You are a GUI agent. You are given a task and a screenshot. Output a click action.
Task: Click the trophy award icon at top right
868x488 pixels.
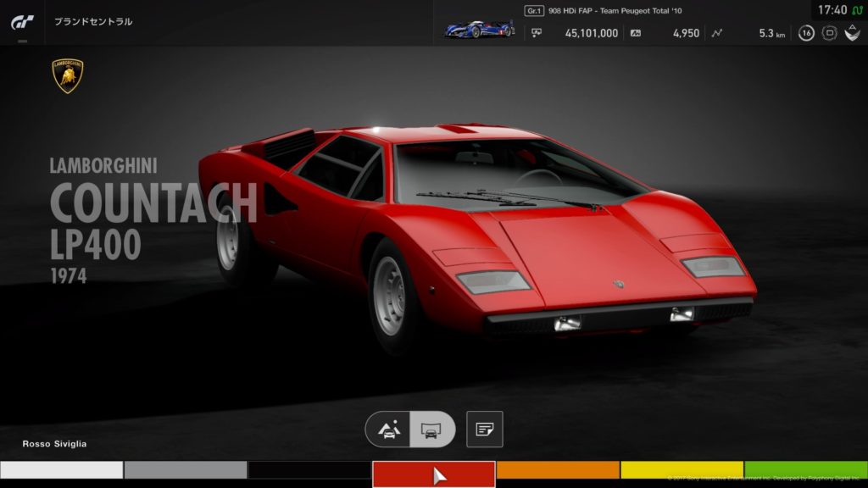(853, 33)
